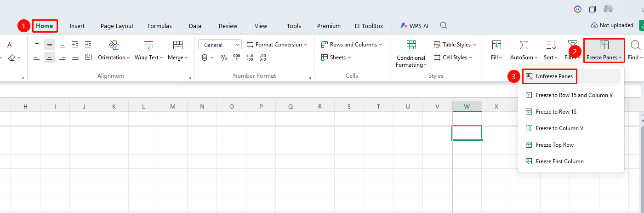Open Alignment group dialog launcher
The height and width of the screenshot is (213, 644).
click(189, 78)
